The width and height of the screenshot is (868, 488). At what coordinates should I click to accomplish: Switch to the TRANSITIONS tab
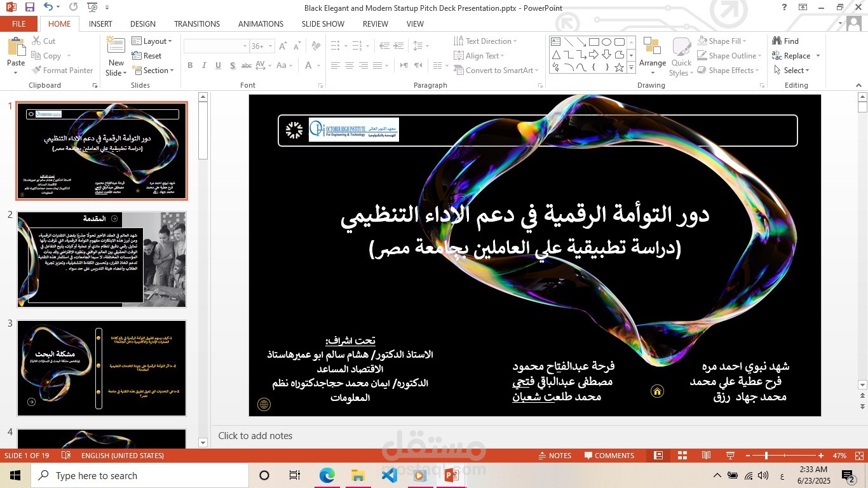[x=197, y=24]
